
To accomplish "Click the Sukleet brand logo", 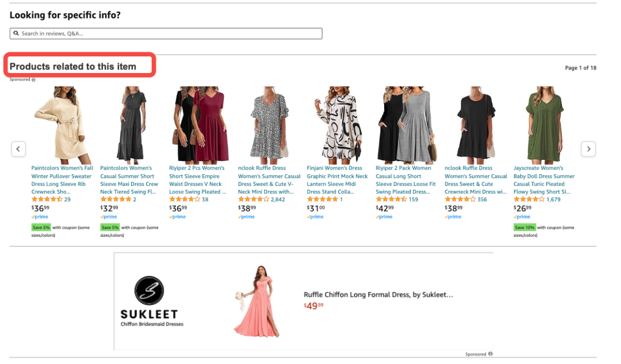I will 149,292.
